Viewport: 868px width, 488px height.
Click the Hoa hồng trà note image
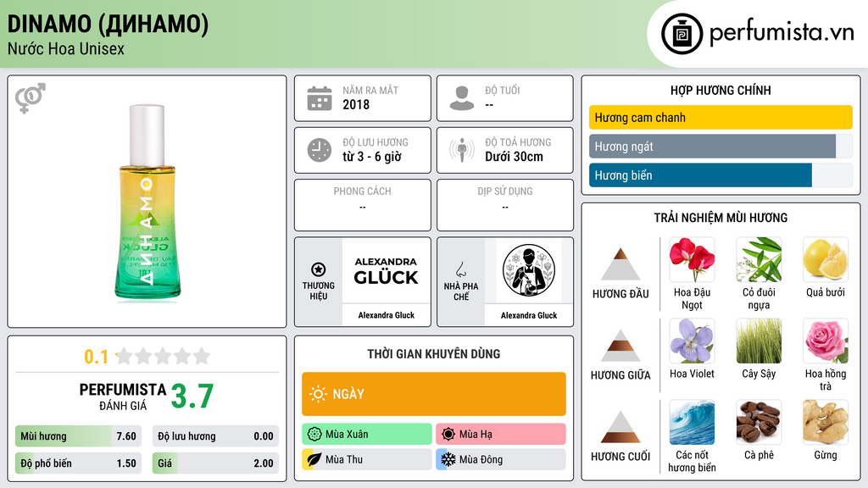click(x=826, y=341)
